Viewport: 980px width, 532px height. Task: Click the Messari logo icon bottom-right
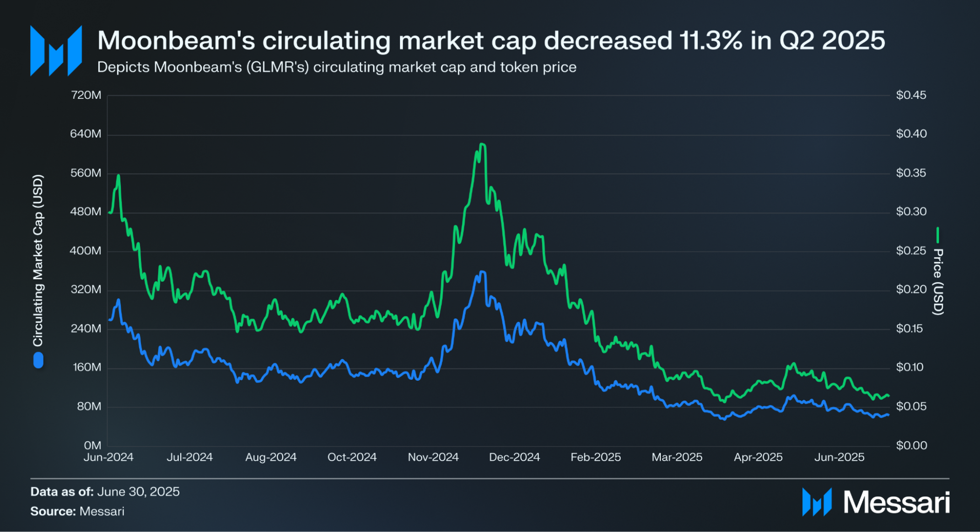pos(817,502)
